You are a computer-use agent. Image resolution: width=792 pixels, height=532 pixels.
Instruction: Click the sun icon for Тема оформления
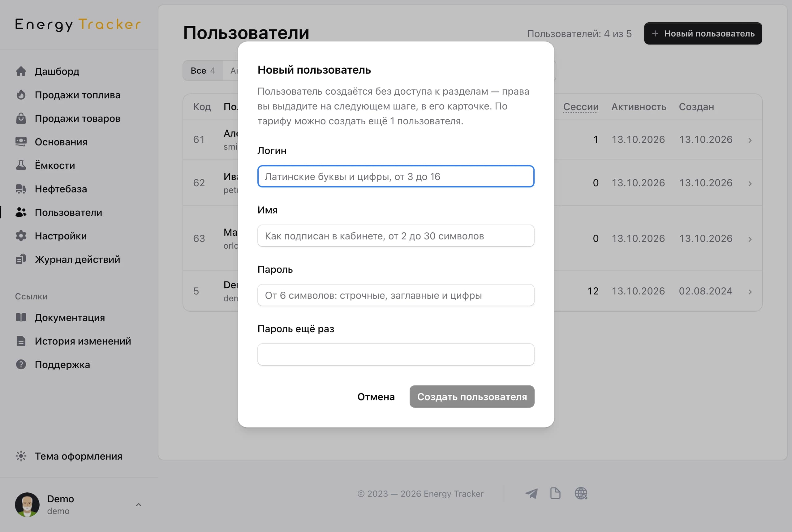coord(21,456)
